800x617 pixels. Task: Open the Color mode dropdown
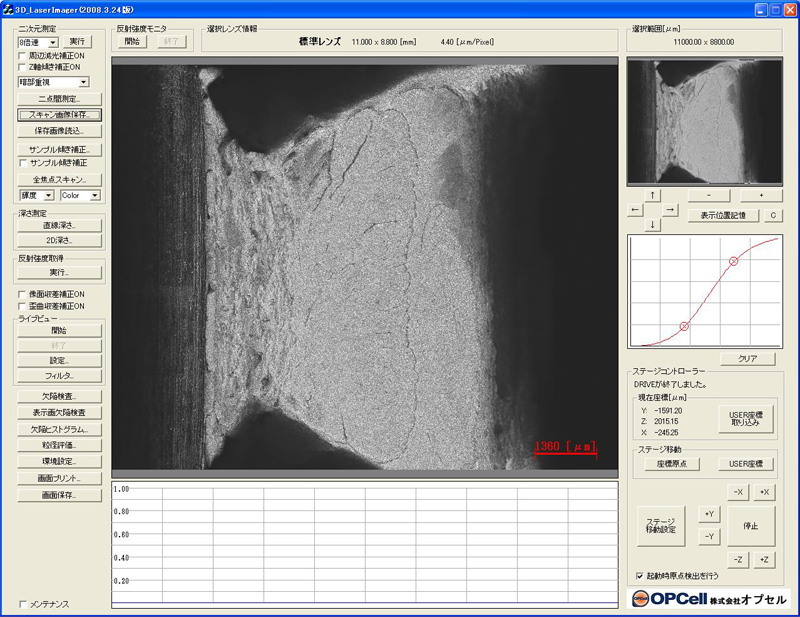tap(95, 195)
